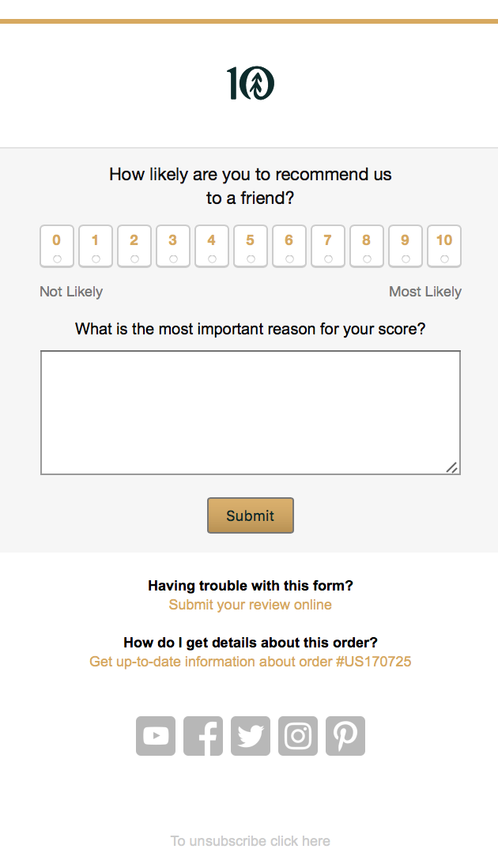Open the Facebook page icon

tap(202, 735)
